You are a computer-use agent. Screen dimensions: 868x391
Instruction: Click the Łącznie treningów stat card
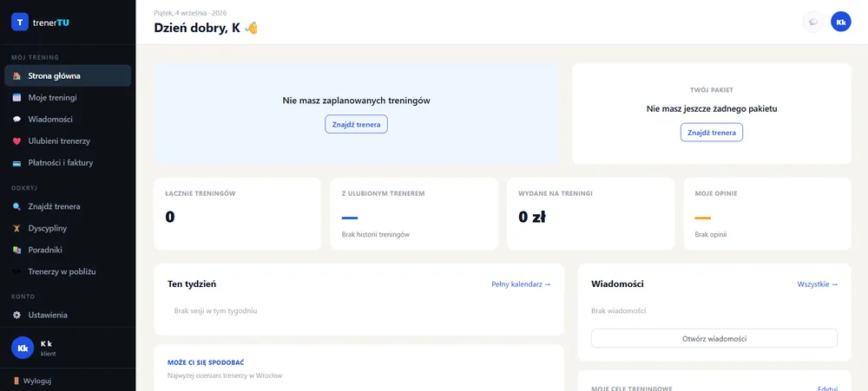[238, 213]
